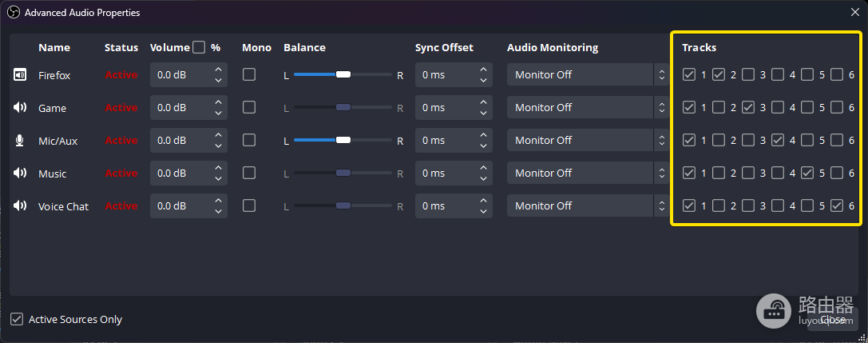Uncheck track 5 for Music
868x343 pixels.
807,173
